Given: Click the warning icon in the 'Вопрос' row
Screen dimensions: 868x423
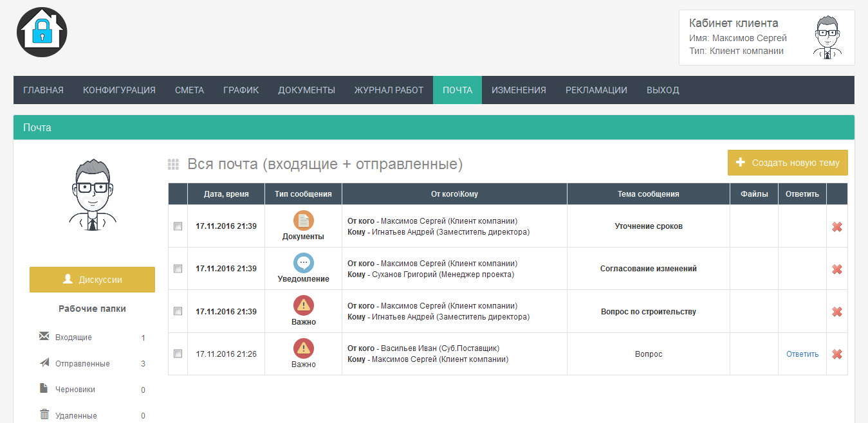Looking at the screenshot, I should (x=303, y=348).
